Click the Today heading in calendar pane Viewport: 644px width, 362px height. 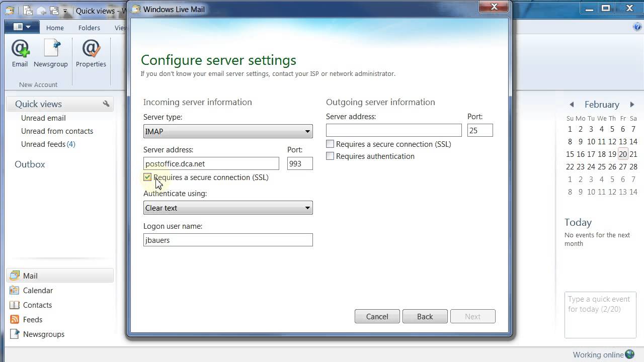578,222
